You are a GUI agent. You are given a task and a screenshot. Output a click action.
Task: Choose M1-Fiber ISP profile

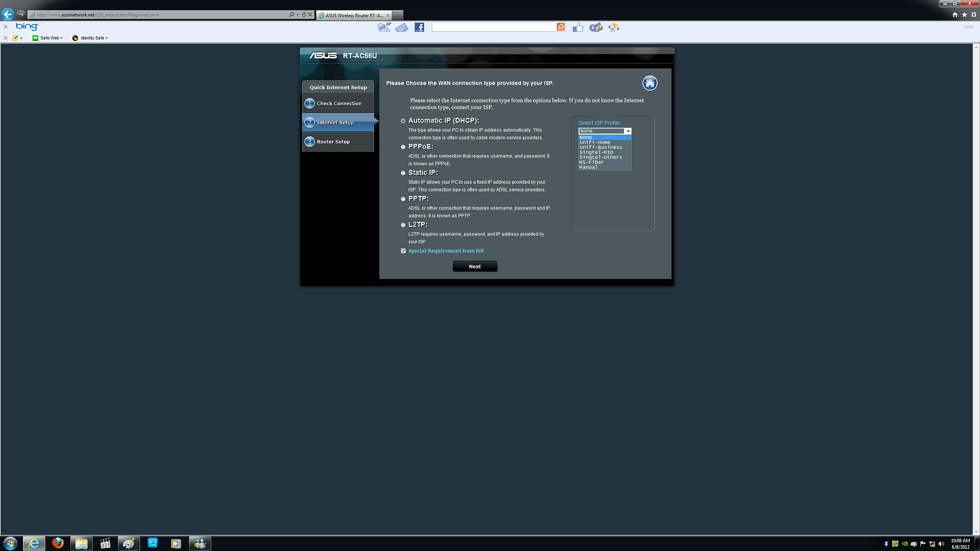pyautogui.click(x=605, y=162)
